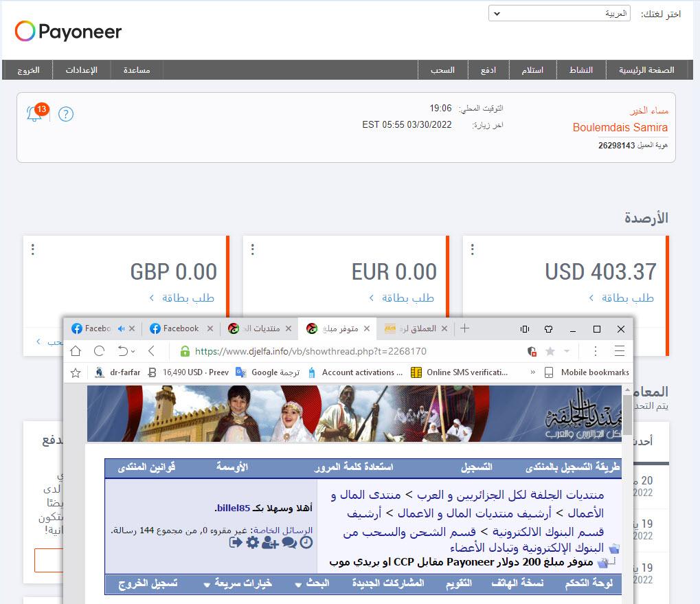Click the browser address bar URL

click(311, 351)
